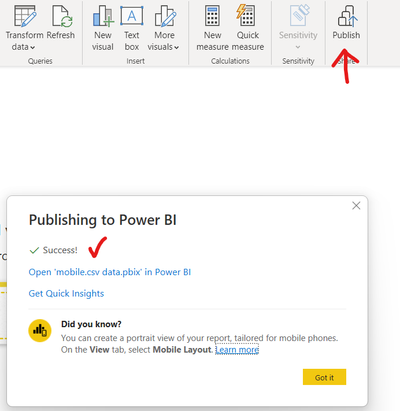Click the Insert group label
Image resolution: width=400 pixels, height=411 pixels.
coord(135,61)
